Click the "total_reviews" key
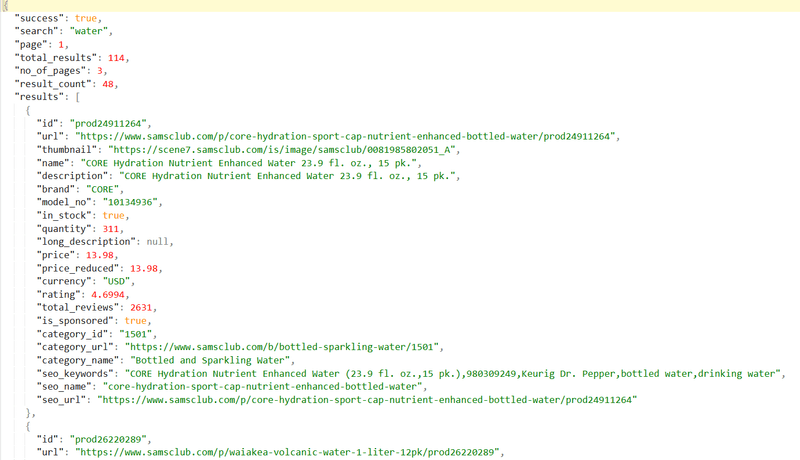Image resolution: width=800 pixels, height=460 pixels. coord(78,307)
